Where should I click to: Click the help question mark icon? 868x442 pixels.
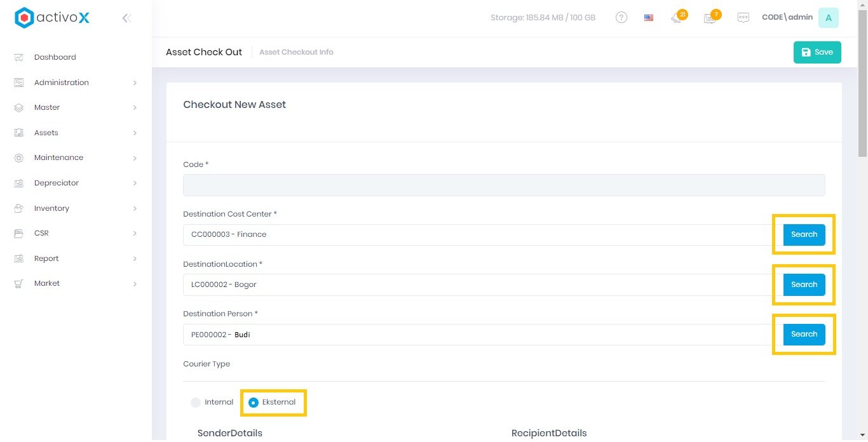click(x=621, y=18)
